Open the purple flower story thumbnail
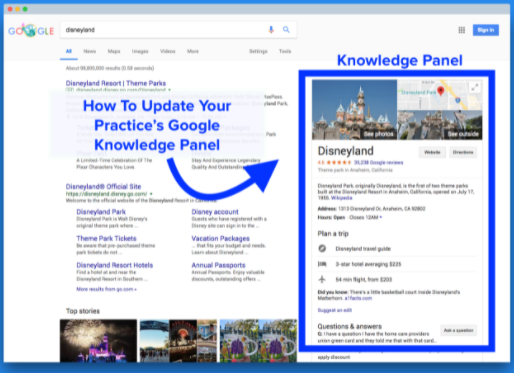Image resolution: width=514 pixels, height=373 pixels. (x=258, y=340)
